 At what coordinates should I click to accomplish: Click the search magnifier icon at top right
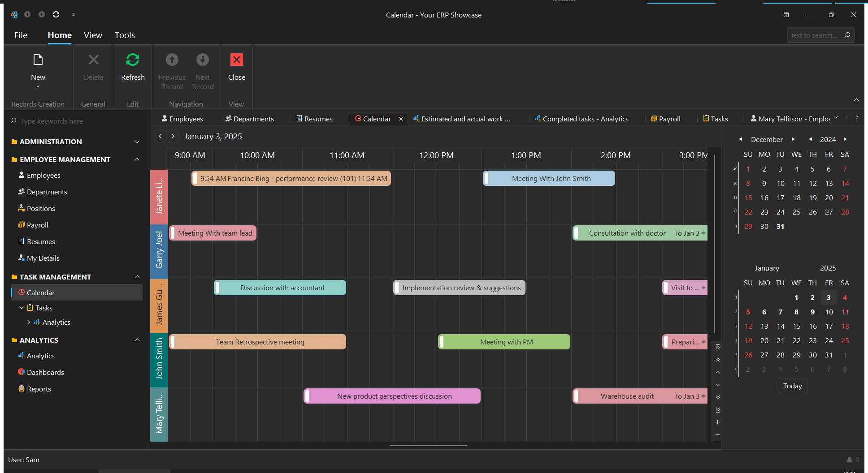pyautogui.click(x=847, y=35)
